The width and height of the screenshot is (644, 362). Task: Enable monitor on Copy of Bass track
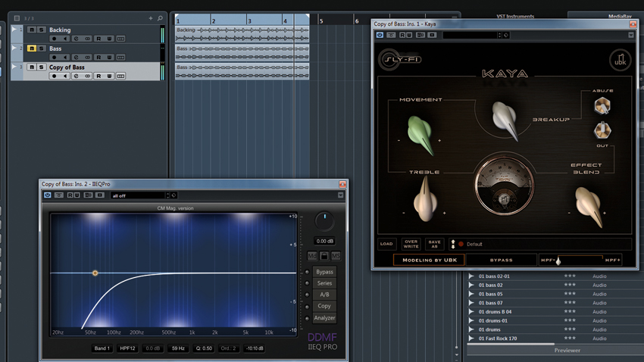pos(65,76)
